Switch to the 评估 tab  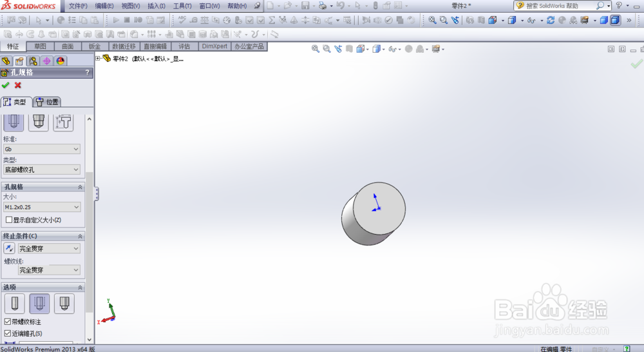tap(184, 46)
